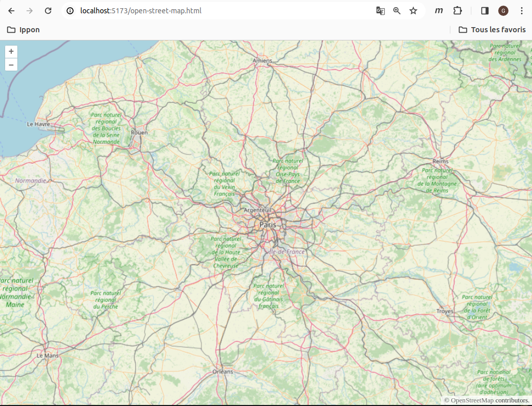This screenshot has height=406, width=532.
Task: Click the site information icon in the address bar
Action: coord(69,10)
